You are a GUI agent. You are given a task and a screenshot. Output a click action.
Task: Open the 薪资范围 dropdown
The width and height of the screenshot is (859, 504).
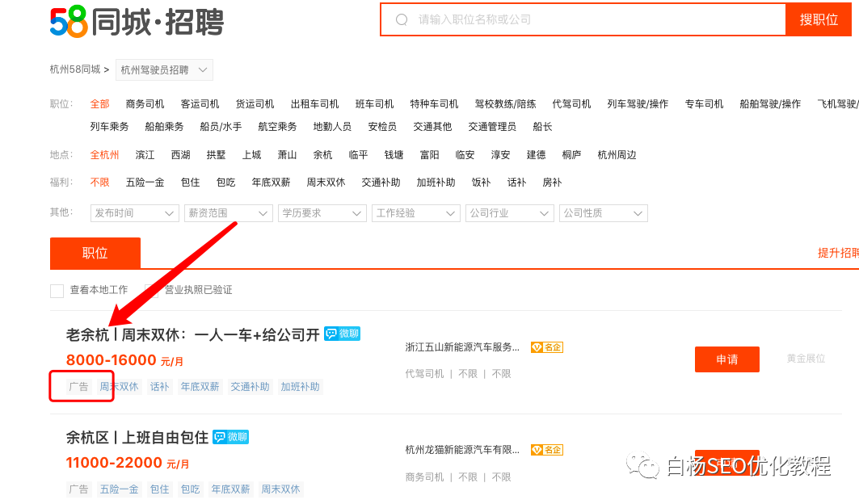229,213
